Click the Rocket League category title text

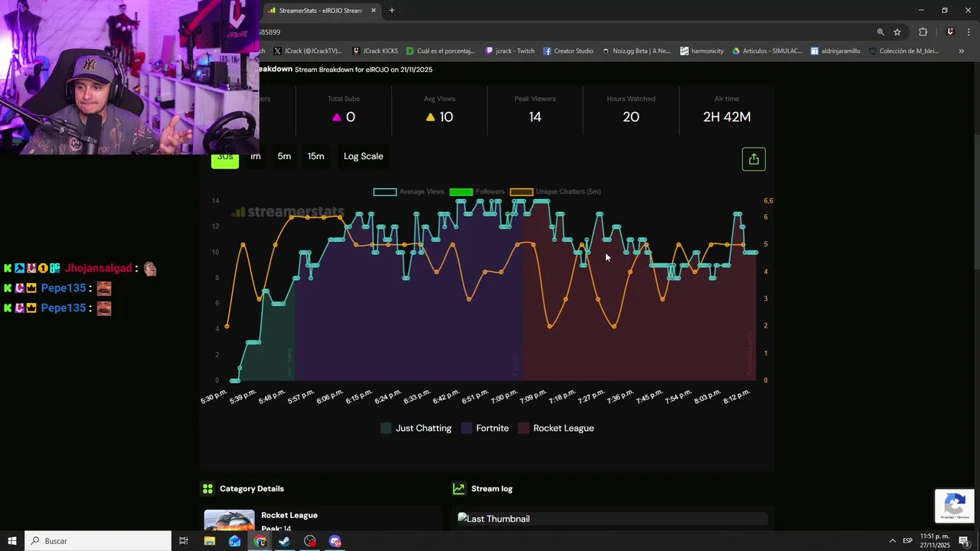point(289,515)
